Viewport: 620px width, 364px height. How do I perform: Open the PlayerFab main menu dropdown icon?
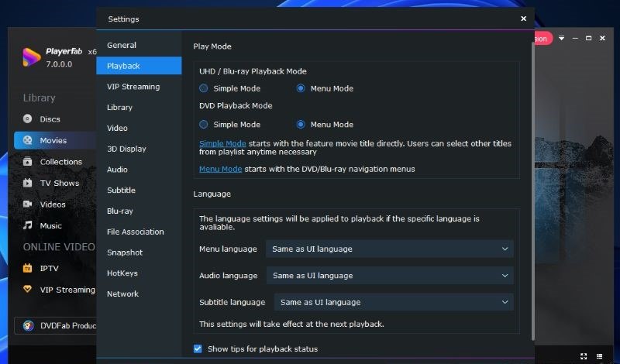pos(561,38)
